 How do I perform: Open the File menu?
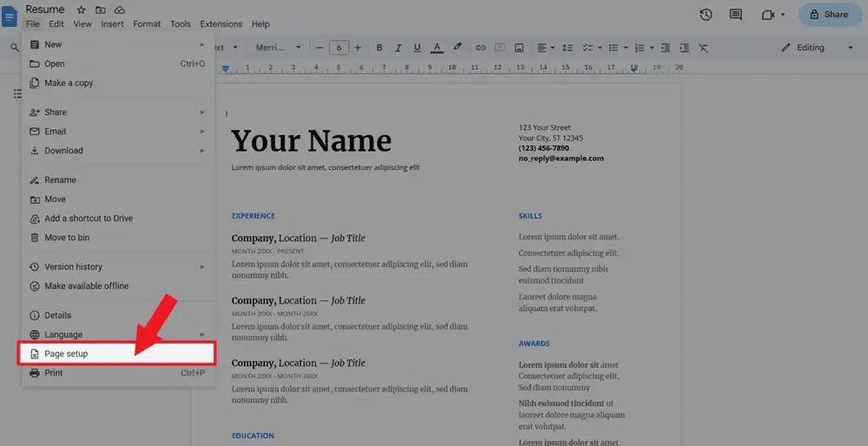(x=33, y=23)
